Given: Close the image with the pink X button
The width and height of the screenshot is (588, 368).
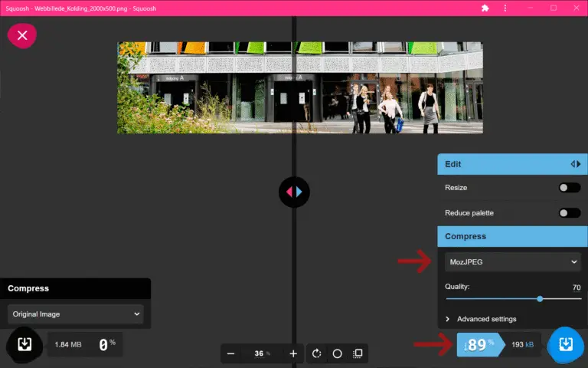Looking at the screenshot, I should [22, 35].
